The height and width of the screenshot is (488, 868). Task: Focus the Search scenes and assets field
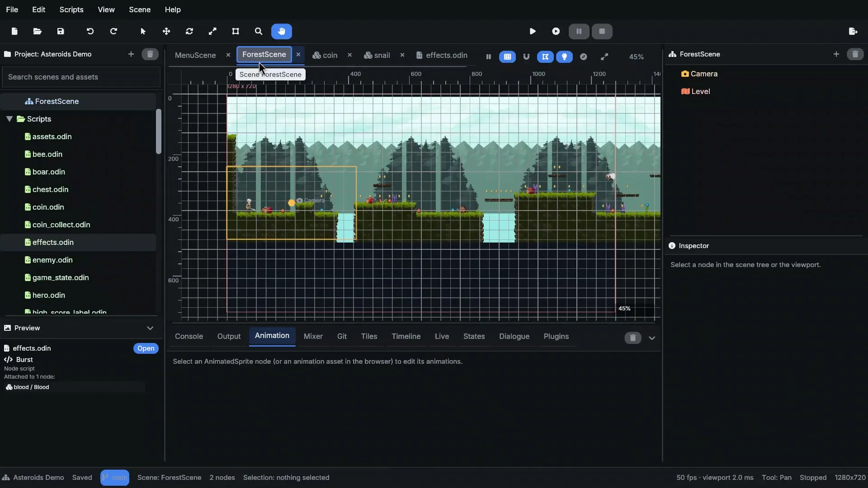pyautogui.click(x=81, y=77)
